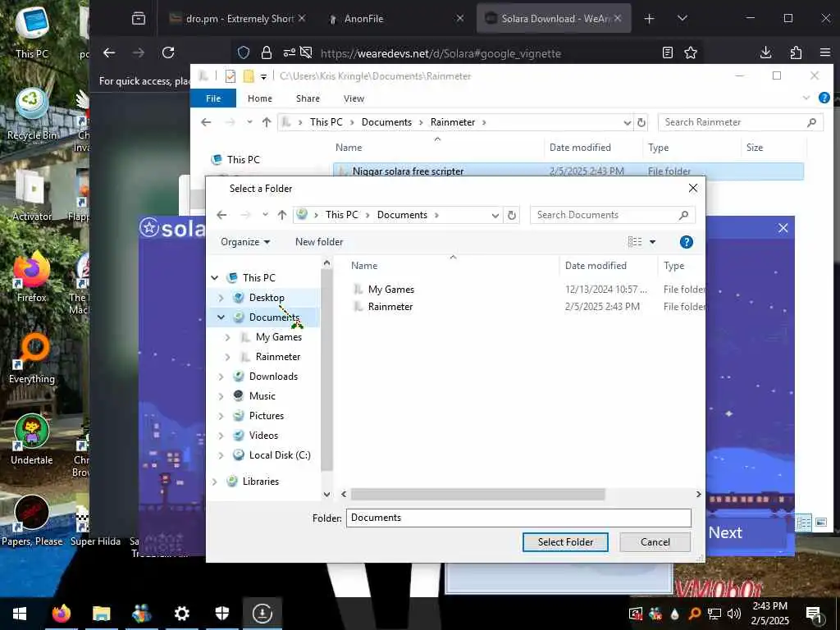The width and height of the screenshot is (840, 630).
Task: Open a new Firefox tab
Action: 649,19
